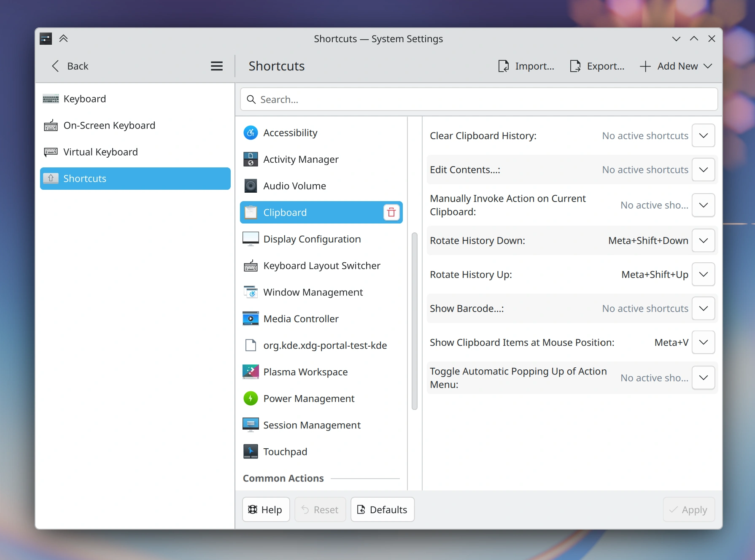The height and width of the screenshot is (560, 755).
Task: Expand Clear Clipboard History shortcut options
Action: 703,136
